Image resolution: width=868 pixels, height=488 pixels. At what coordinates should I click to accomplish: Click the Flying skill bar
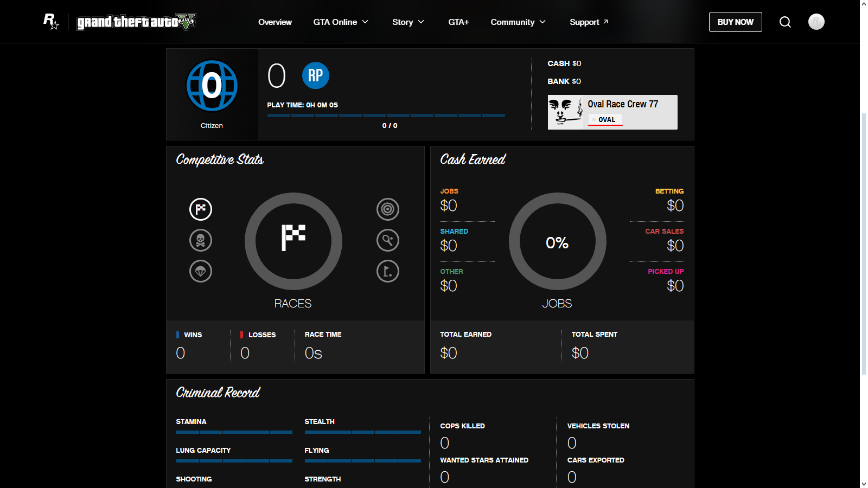tap(363, 461)
